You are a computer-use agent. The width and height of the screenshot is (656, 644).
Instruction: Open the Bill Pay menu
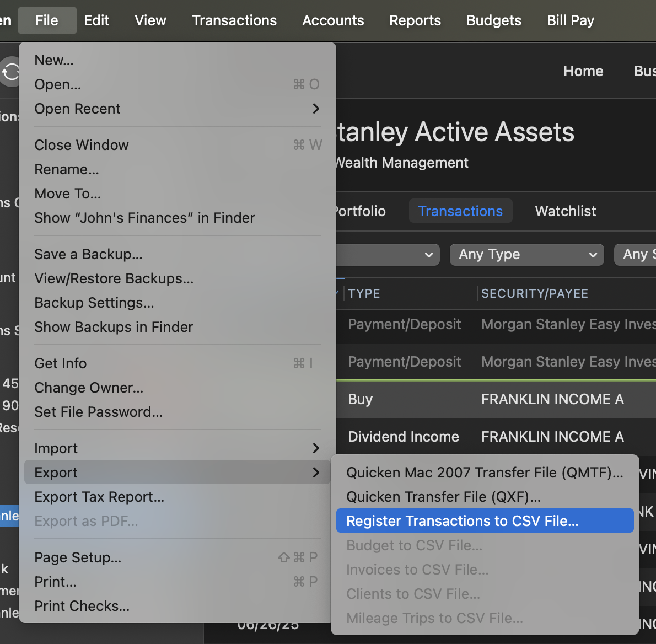point(571,20)
